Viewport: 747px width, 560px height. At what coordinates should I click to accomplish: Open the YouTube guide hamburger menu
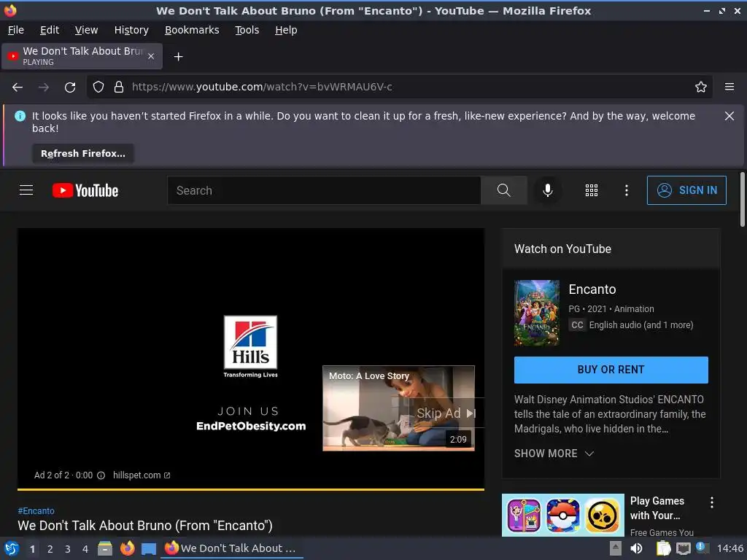pos(26,190)
